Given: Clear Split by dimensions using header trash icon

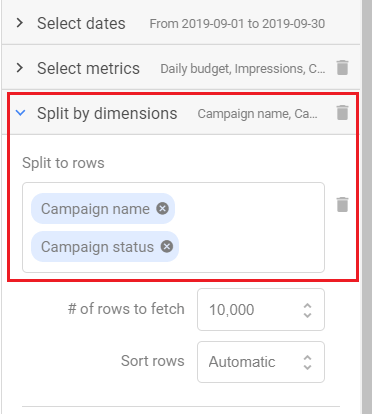Looking at the screenshot, I should pyautogui.click(x=342, y=112).
